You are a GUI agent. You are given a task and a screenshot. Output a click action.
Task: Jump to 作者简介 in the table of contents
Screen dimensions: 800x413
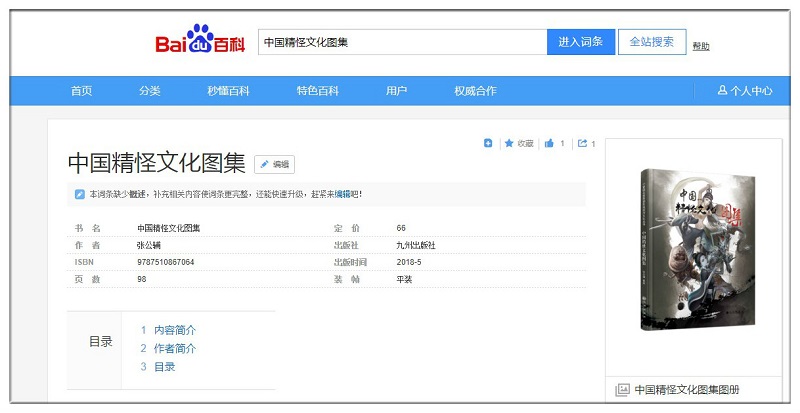coord(175,348)
